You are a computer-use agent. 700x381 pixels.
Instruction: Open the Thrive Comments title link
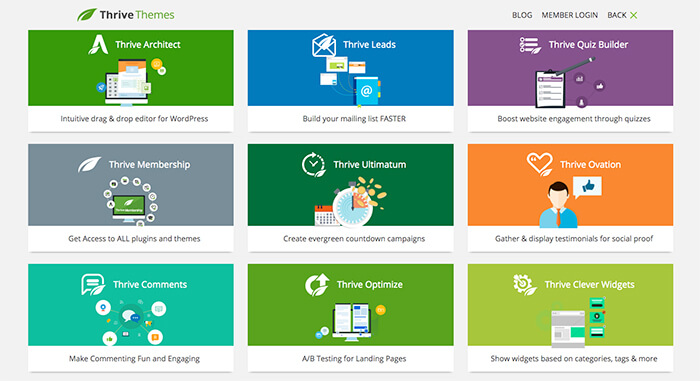[x=150, y=285]
